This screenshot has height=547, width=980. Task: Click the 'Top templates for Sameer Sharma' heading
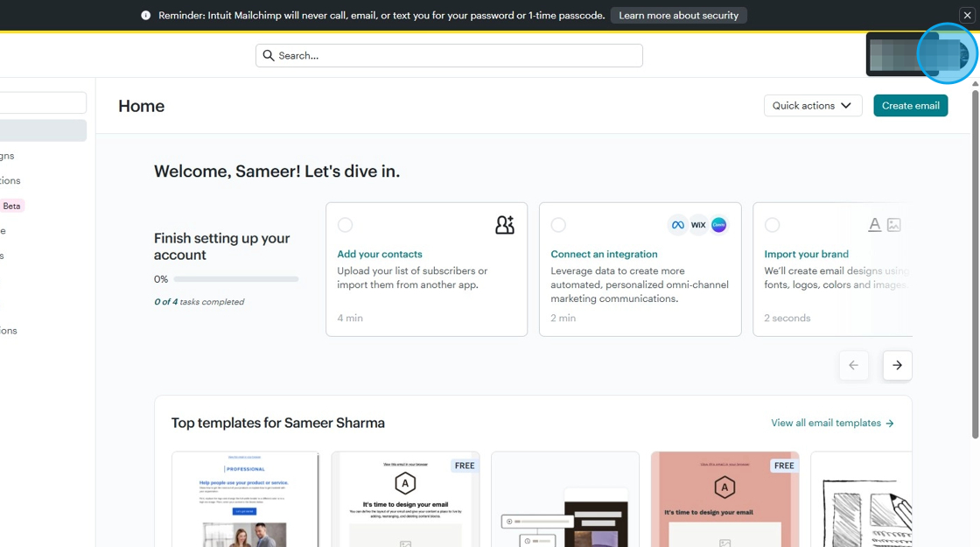[278, 424]
